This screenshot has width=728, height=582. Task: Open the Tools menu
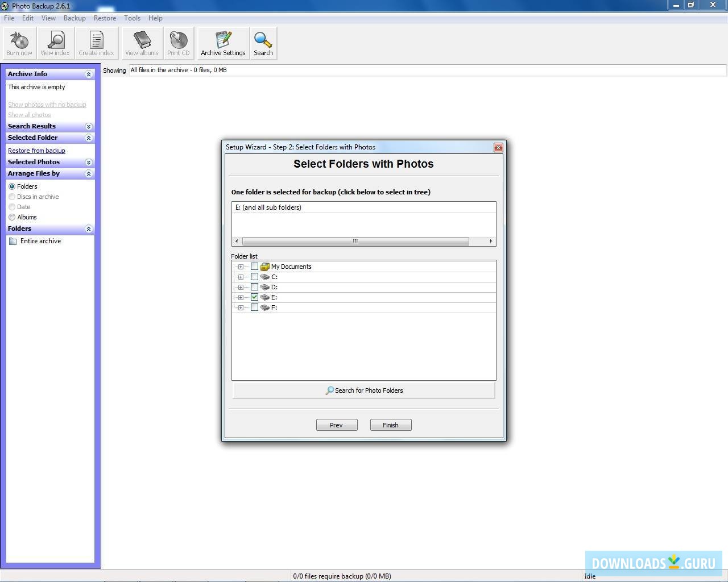(x=132, y=18)
